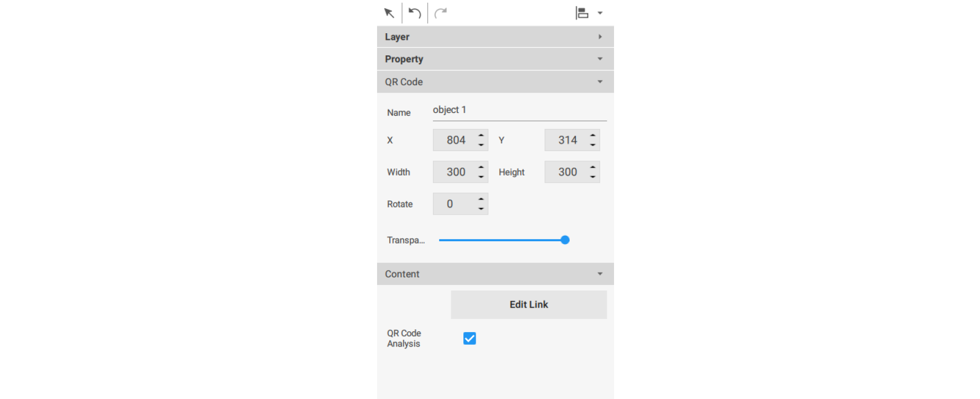This screenshot has width=980, height=399.
Task: Increase the Width value
Action: [x=481, y=167]
